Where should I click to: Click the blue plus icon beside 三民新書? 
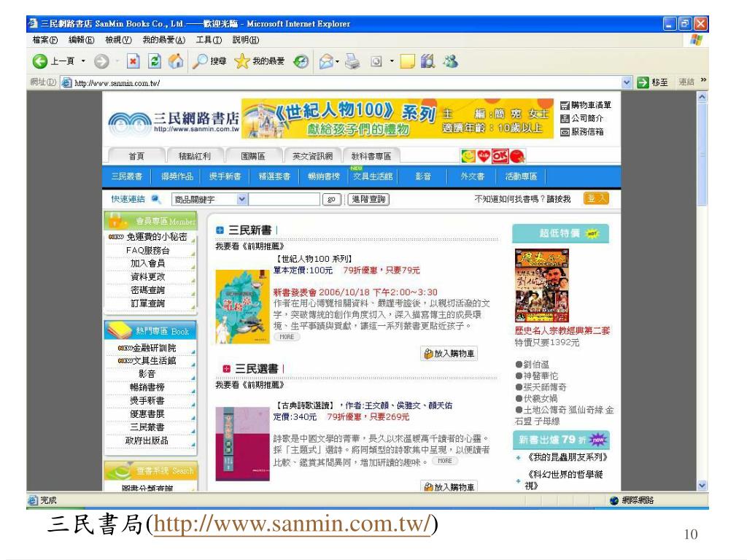pyautogui.click(x=220, y=230)
